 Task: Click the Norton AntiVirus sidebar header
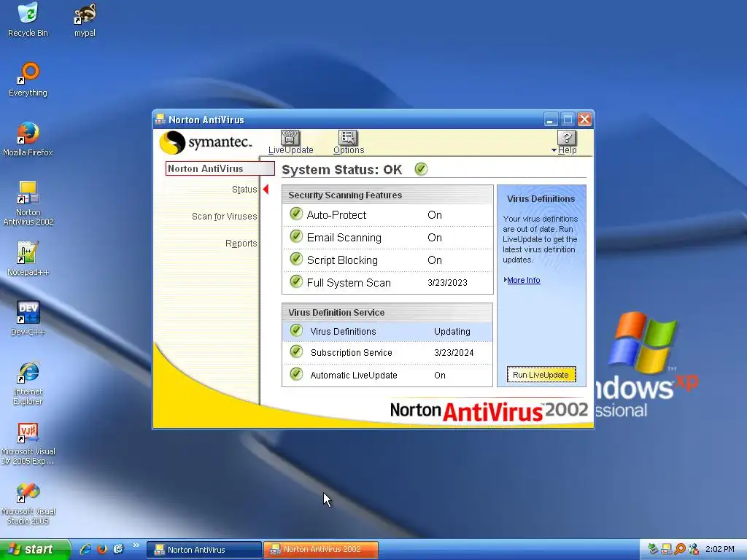pyautogui.click(x=220, y=168)
